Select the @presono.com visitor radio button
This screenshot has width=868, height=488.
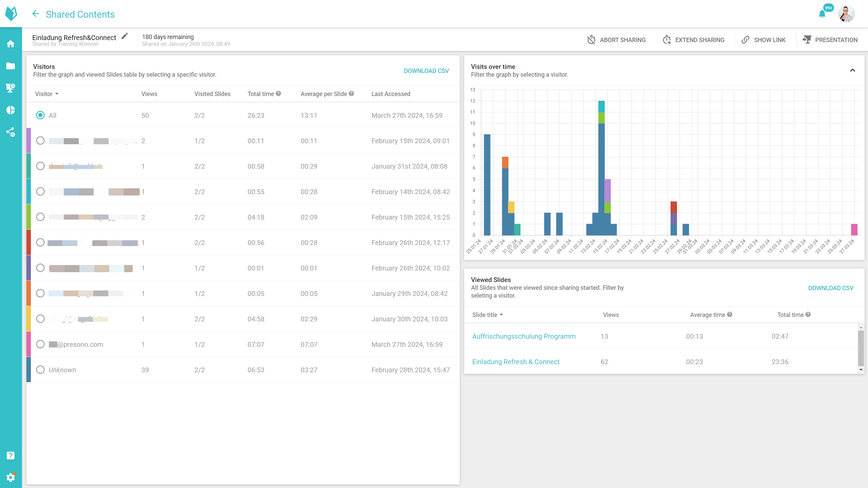pos(40,344)
